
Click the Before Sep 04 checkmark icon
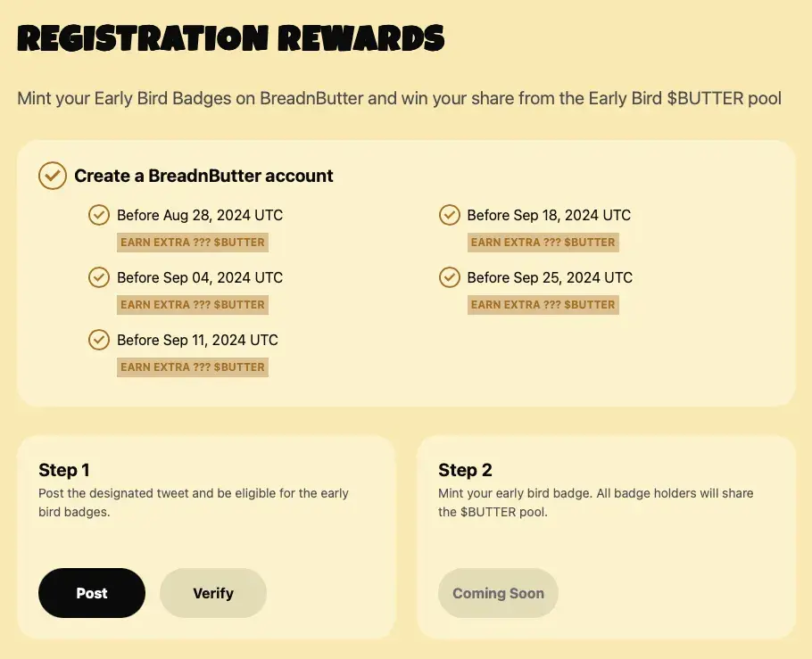[x=99, y=277]
